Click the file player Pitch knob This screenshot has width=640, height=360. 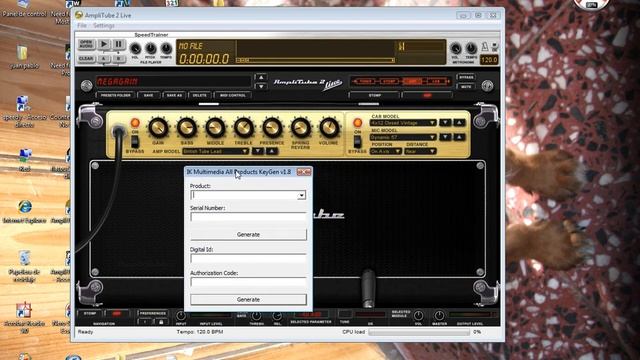point(151,49)
